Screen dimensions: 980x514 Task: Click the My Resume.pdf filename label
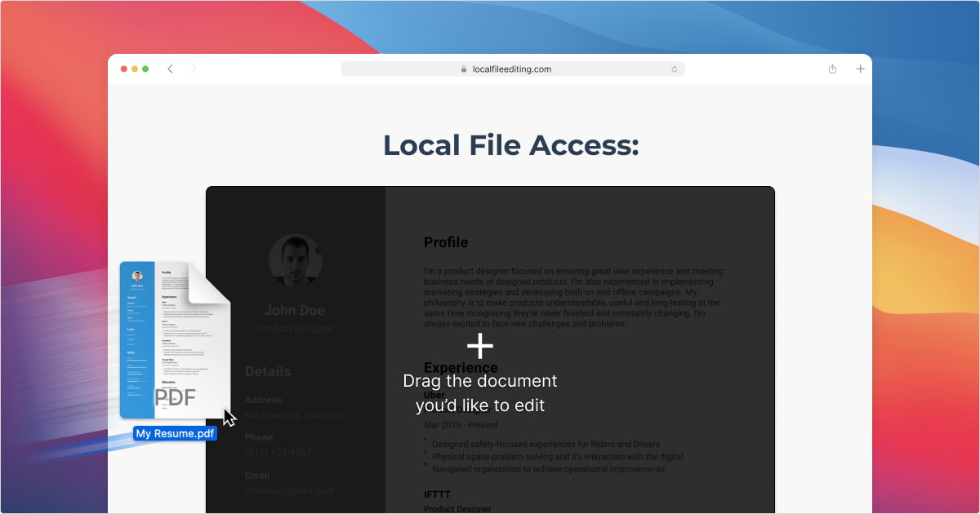[175, 433]
